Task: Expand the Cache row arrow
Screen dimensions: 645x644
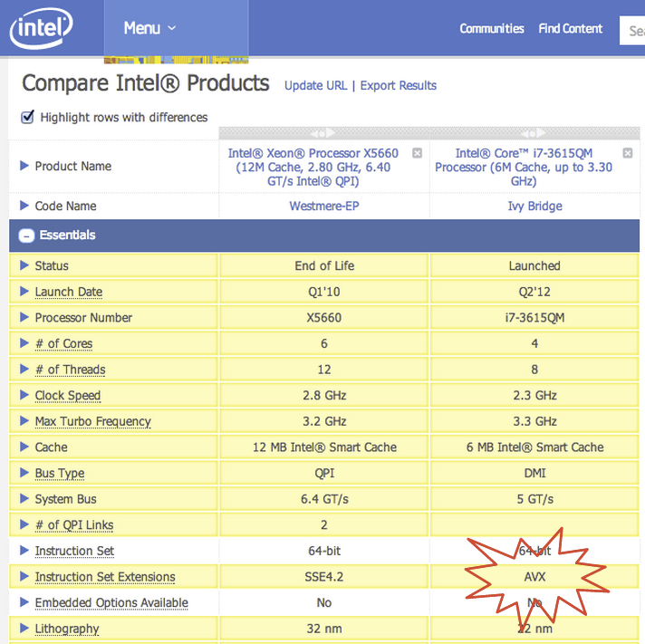Action: [x=24, y=447]
